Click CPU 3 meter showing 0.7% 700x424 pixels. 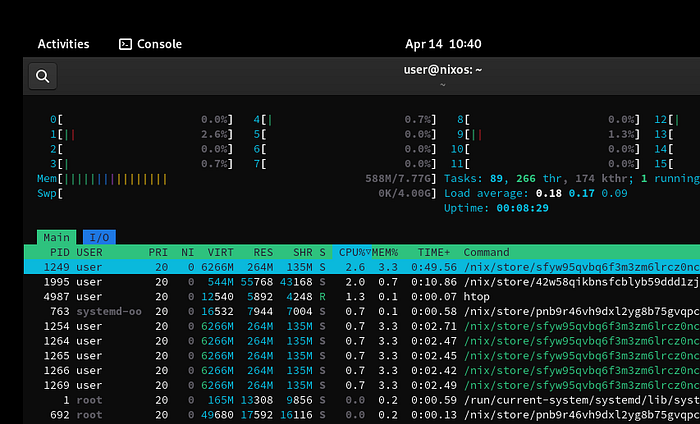coord(142,164)
